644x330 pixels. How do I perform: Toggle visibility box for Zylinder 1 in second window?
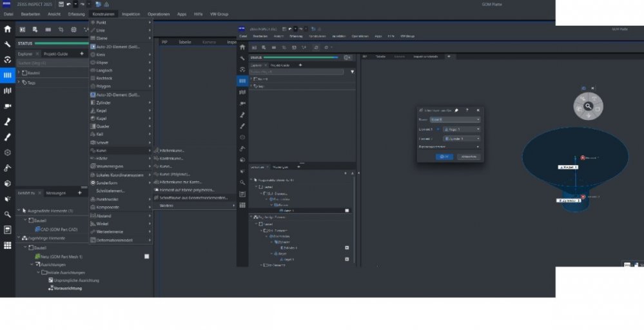point(347,247)
